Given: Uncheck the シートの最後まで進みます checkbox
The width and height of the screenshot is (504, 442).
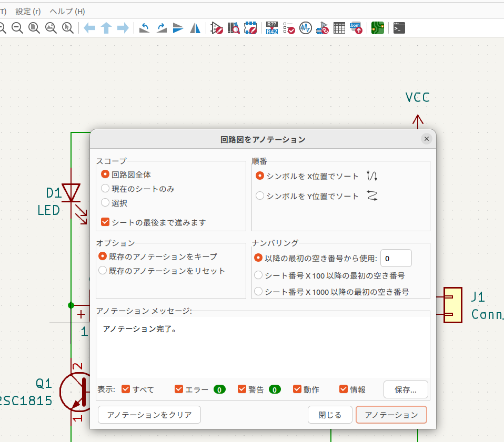Looking at the screenshot, I should coord(105,222).
